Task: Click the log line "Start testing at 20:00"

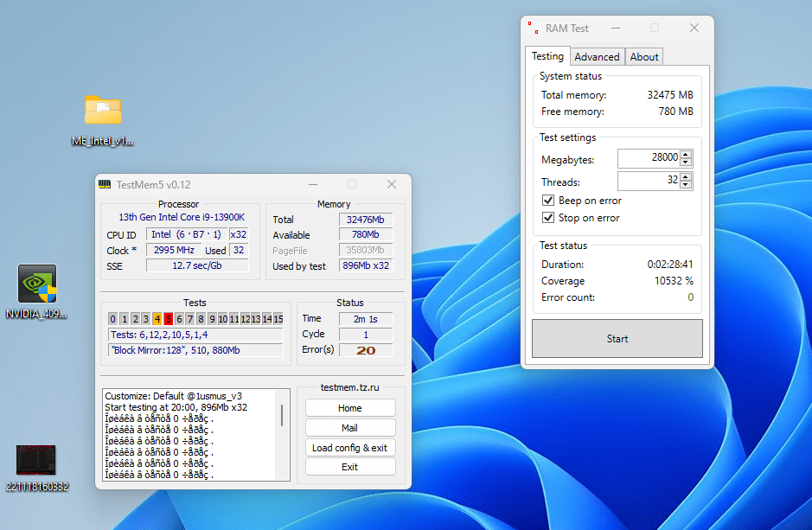Action: pyautogui.click(x=176, y=407)
